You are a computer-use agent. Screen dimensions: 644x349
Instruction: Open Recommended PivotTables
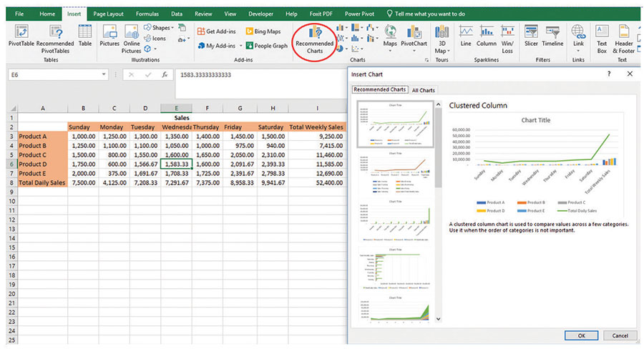point(55,39)
